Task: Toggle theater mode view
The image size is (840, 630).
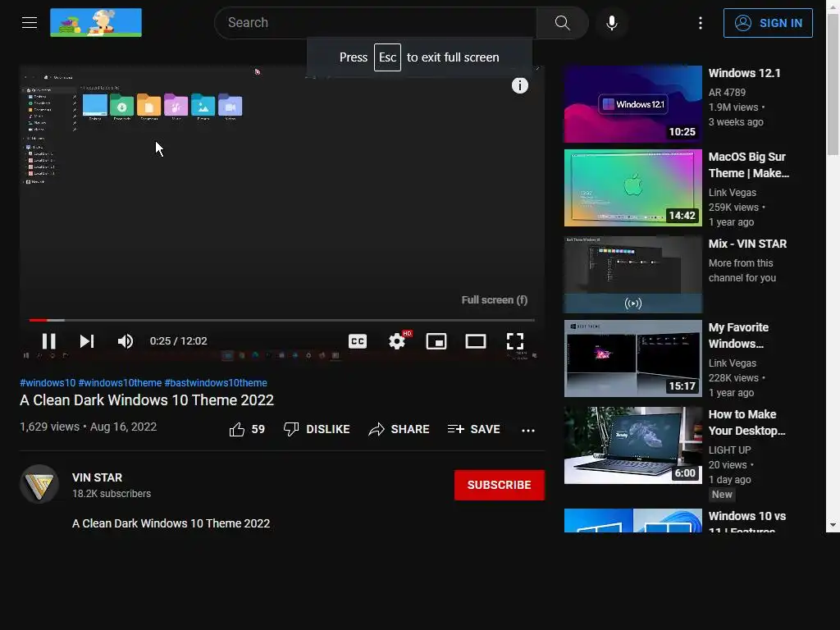Action: point(476,341)
